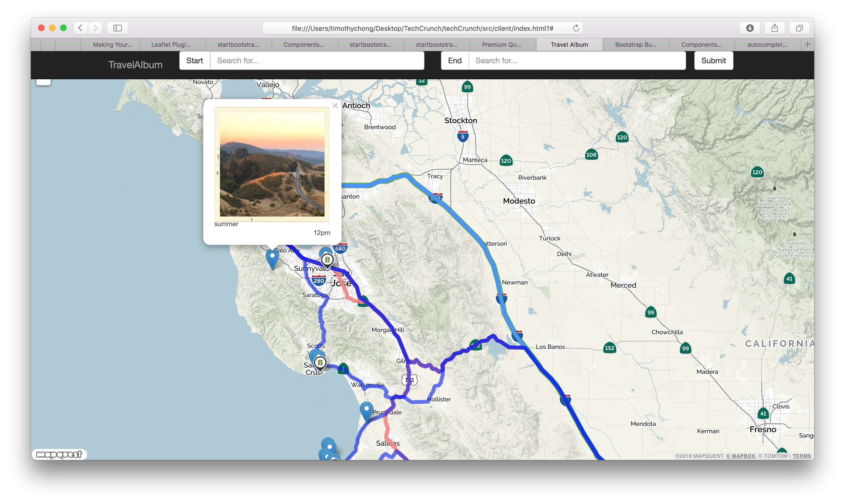Screen dimensions: 845x504
Task: Reload the page with the refresh icon
Action: [x=576, y=28]
